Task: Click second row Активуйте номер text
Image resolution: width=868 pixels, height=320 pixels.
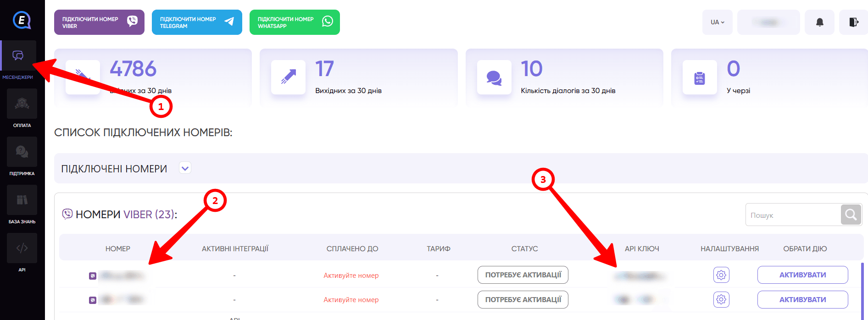Action: (x=351, y=300)
